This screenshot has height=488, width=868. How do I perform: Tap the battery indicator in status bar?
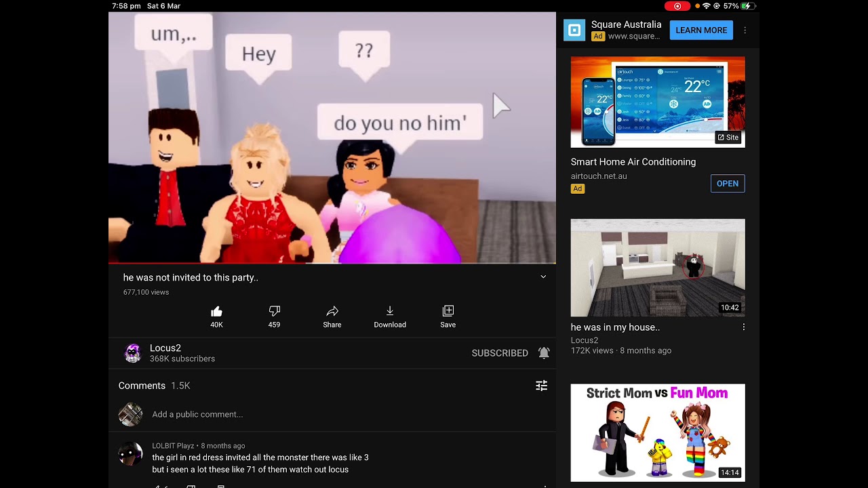click(x=747, y=6)
